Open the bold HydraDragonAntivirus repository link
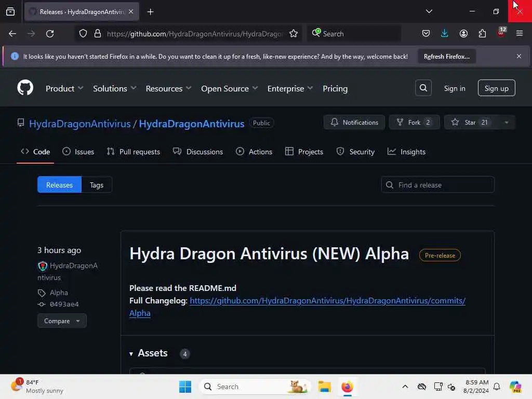532x399 pixels. tap(192, 124)
